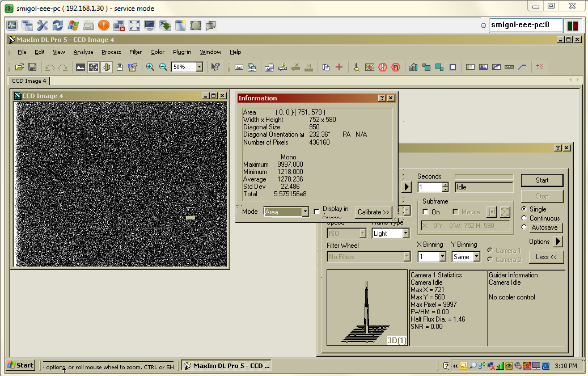Click the Pixel Math plus-minus icon

point(540,67)
